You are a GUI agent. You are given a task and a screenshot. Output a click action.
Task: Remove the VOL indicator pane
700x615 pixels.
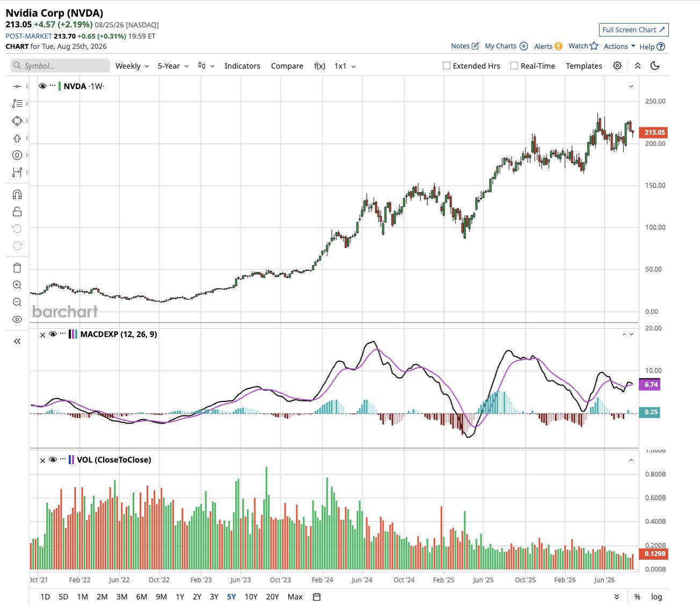[x=42, y=460]
